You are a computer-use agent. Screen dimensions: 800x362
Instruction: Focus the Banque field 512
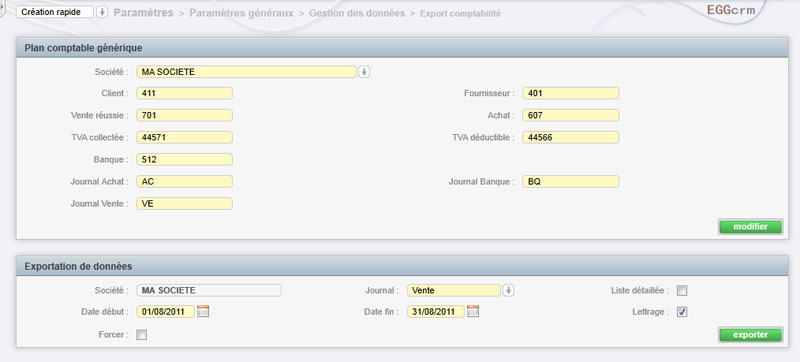tap(184, 160)
